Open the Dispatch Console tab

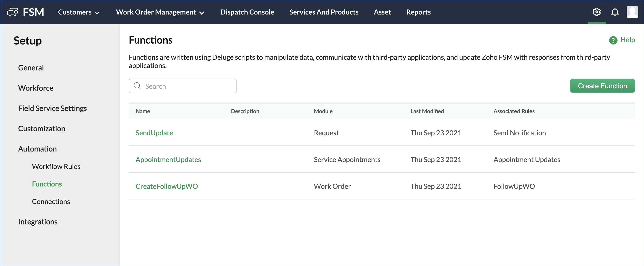point(247,12)
